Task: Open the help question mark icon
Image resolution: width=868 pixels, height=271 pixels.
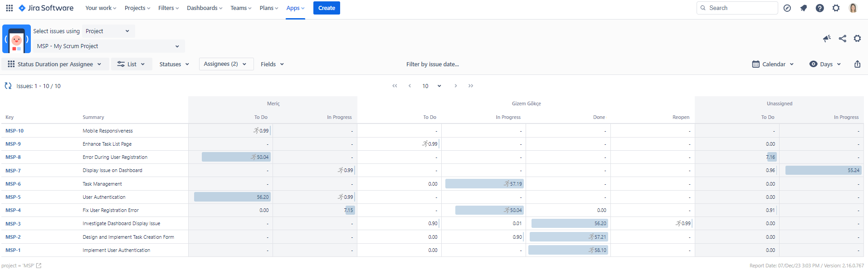Action: coord(819,8)
